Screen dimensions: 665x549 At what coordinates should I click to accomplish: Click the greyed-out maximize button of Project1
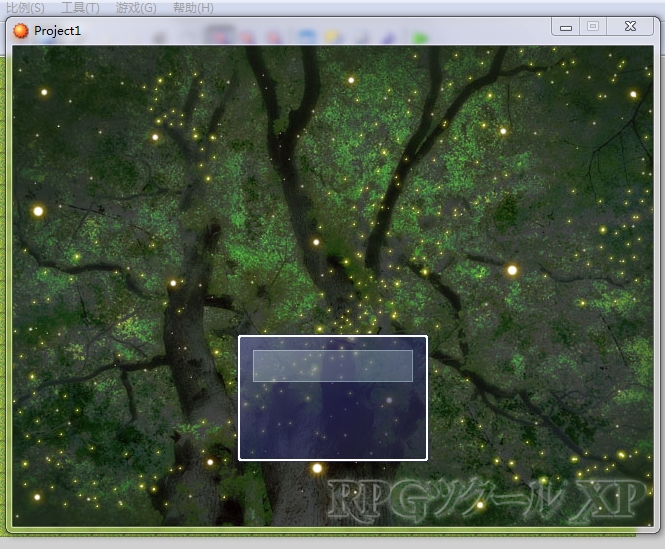pos(593,27)
